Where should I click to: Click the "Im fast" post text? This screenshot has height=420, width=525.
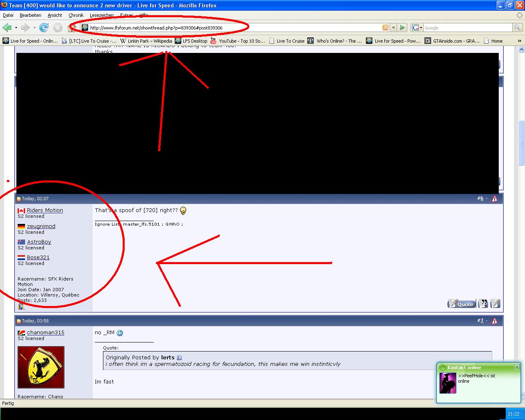pyautogui.click(x=104, y=381)
